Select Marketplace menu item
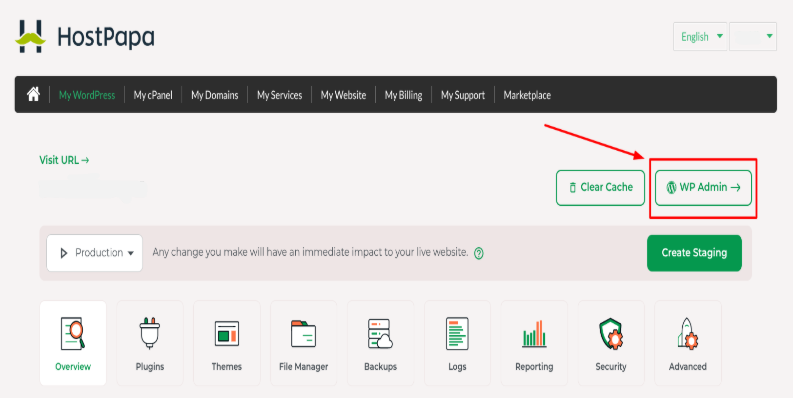 pos(527,95)
